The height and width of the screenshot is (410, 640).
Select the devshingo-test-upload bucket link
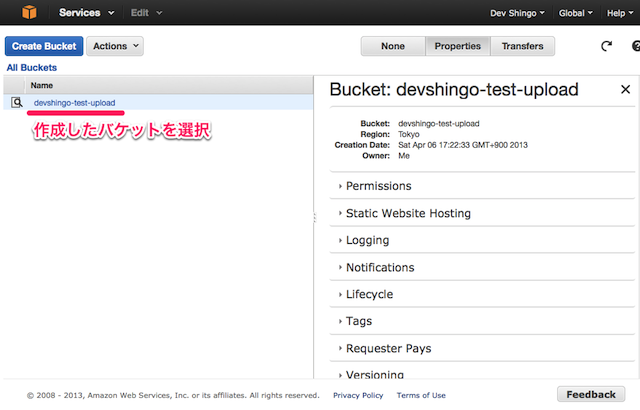[x=74, y=103]
